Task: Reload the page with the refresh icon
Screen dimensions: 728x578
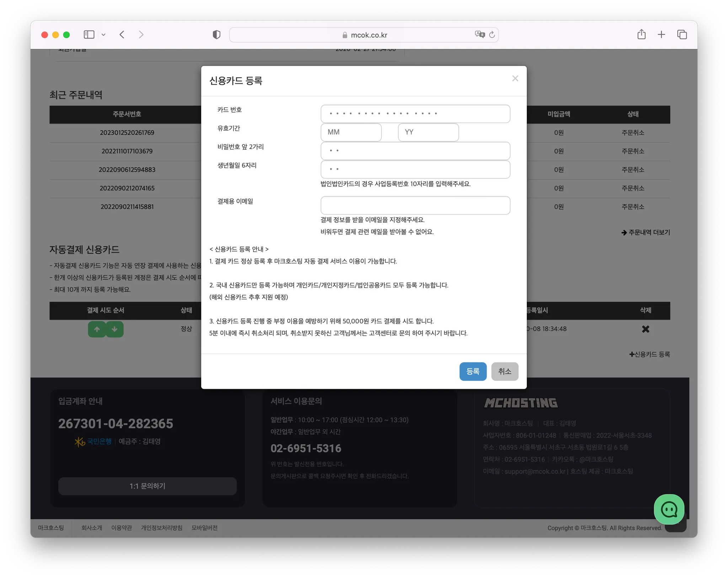Action: tap(492, 35)
